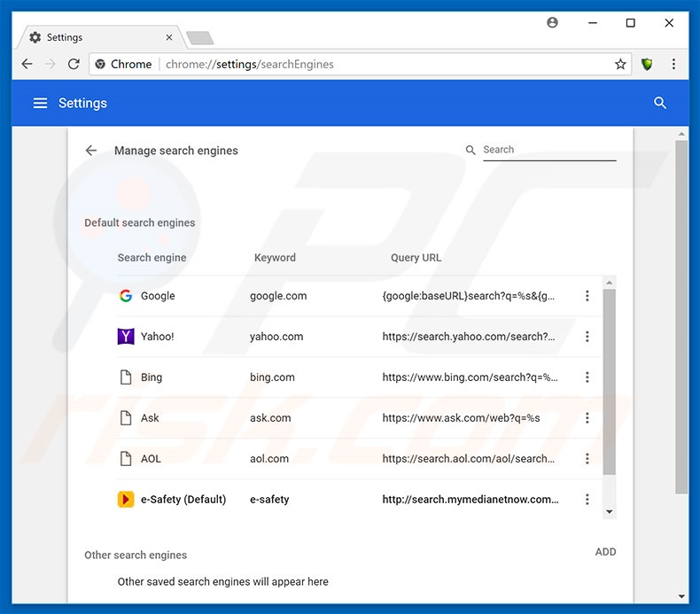700x614 pixels.
Task: Click the page scroll-down arrow
Action: (x=681, y=596)
